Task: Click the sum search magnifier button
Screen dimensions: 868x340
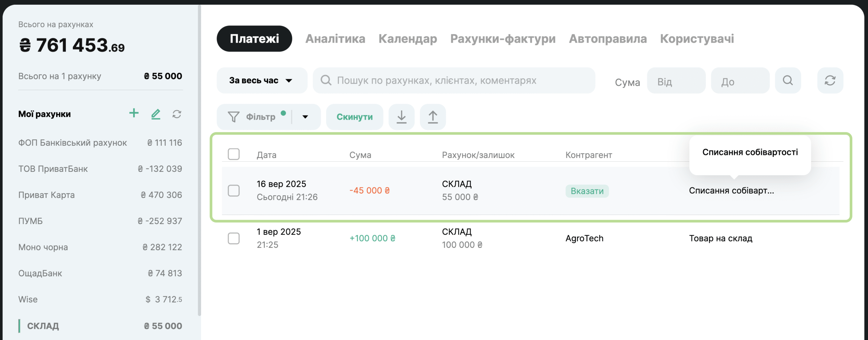Action: coord(788,81)
